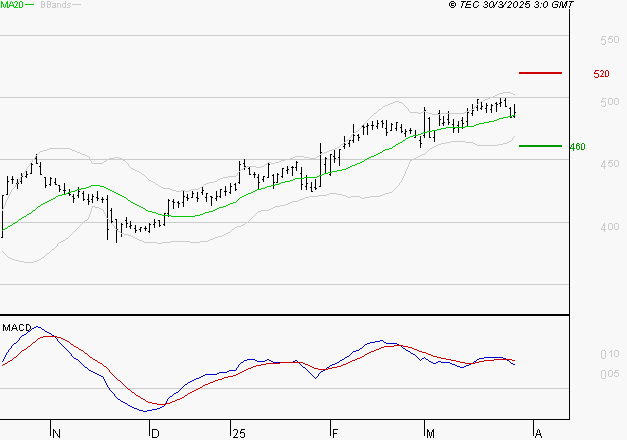Select the N month marker on the timeline
Screen dimensions: 627x440
click(56, 434)
